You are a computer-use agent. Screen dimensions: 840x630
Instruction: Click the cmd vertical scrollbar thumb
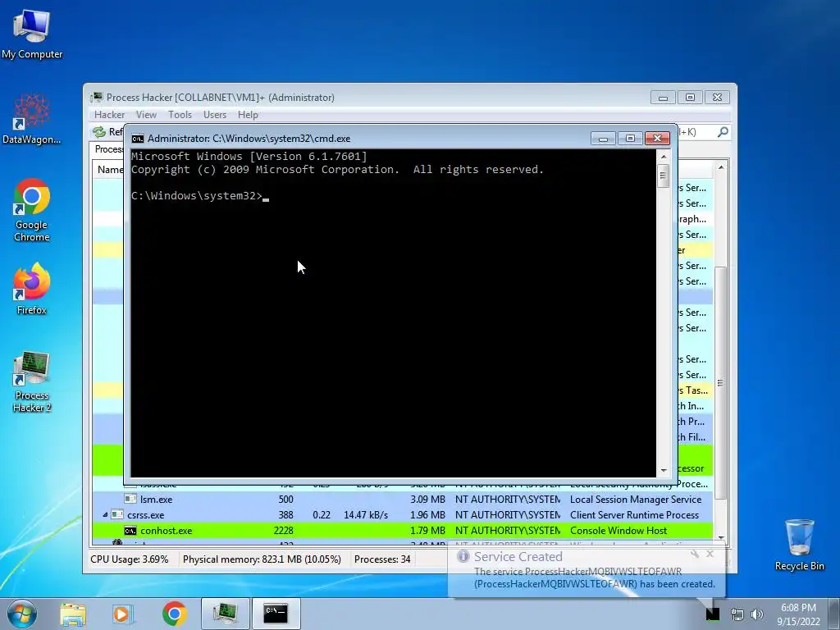663,176
